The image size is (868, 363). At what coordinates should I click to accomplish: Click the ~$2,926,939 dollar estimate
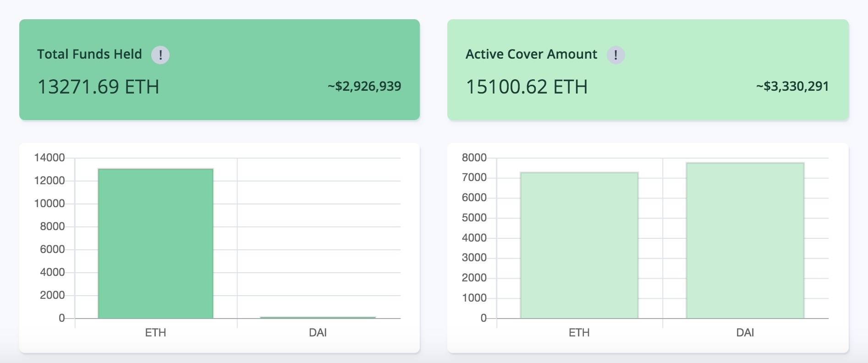pos(364,86)
